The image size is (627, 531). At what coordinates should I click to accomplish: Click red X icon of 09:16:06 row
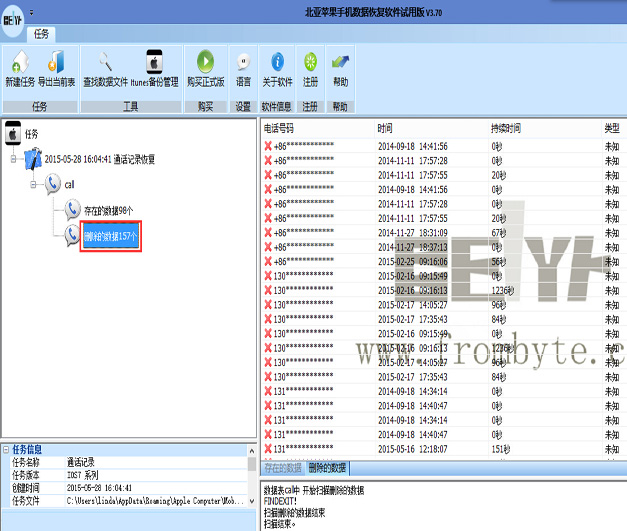268,261
